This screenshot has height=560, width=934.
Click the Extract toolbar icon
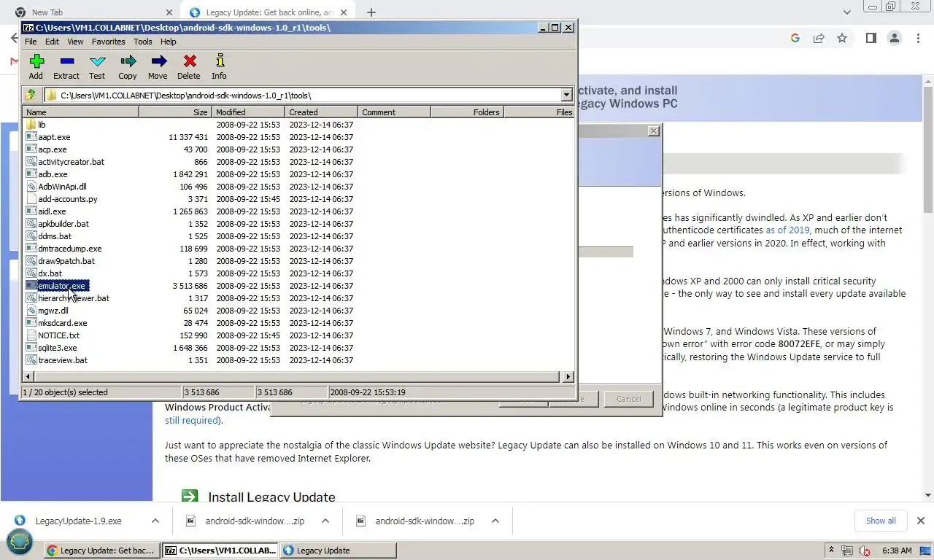[66, 66]
